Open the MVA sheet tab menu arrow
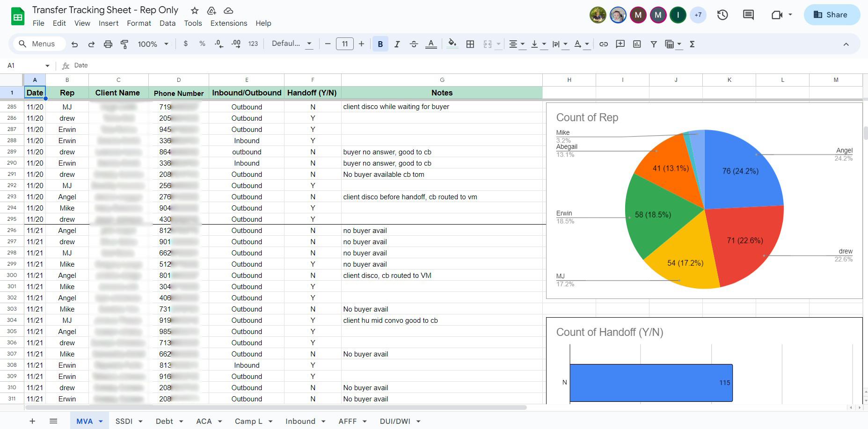The height and width of the screenshot is (429, 868). tap(101, 422)
